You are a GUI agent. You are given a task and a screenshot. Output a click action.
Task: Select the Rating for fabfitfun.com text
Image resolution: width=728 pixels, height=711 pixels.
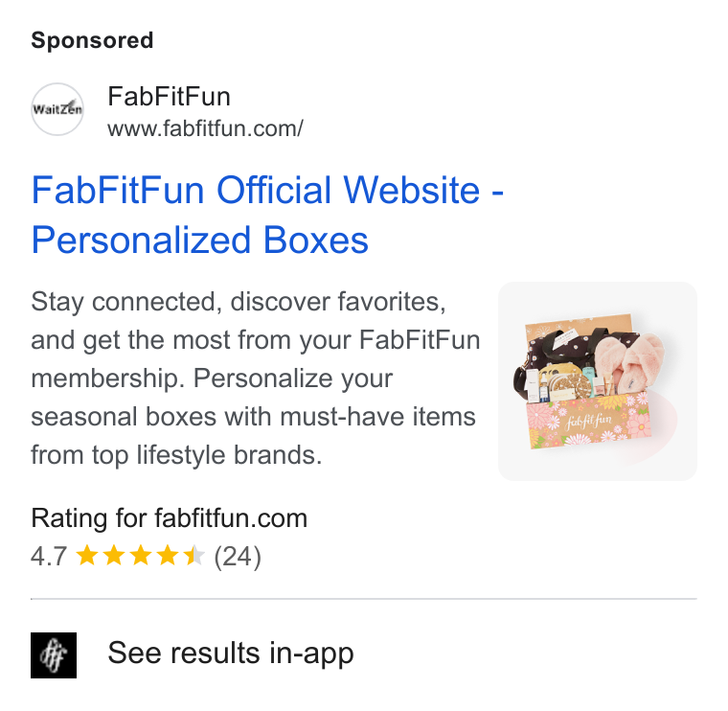(x=169, y=517)
